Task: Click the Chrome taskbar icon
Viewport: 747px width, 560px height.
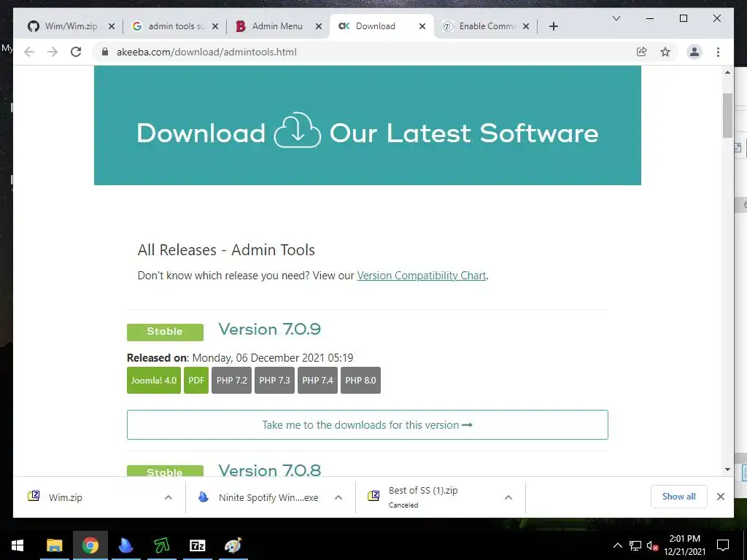Action: [90, 545]
